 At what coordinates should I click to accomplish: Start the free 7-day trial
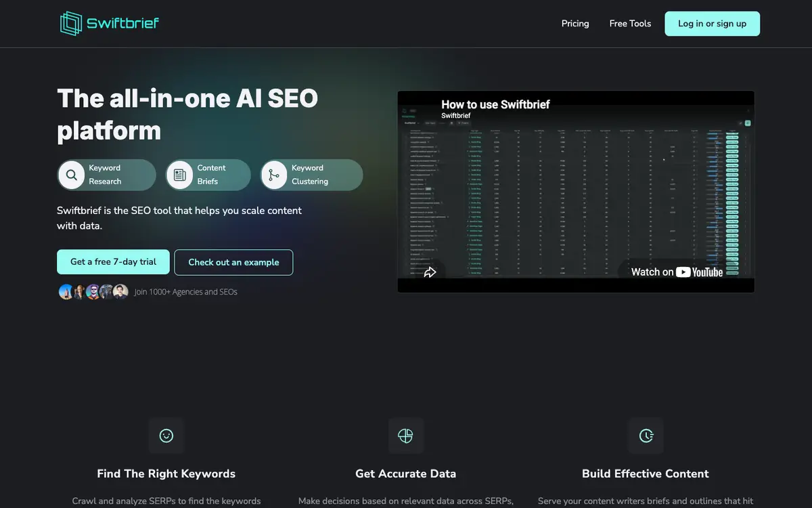pos(113,262)
